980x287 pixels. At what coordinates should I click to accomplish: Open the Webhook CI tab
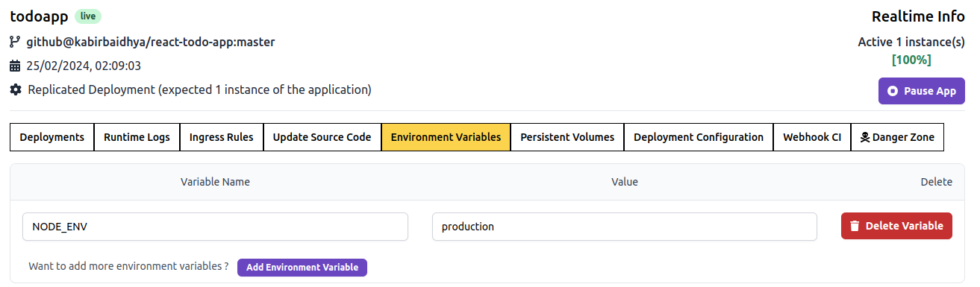[x=812, y=137]
